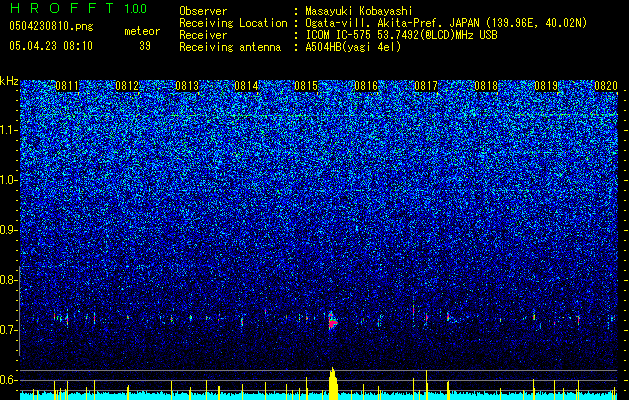Click the 0812 time marker

click(x=127, y=86)
